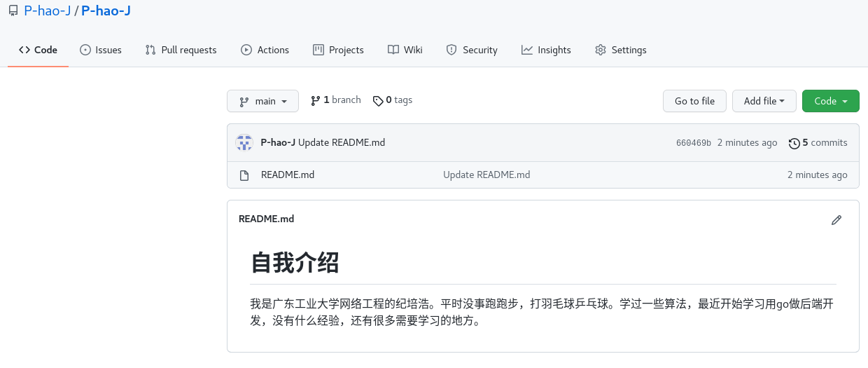This screenshot has width=868, height=368.
Task: Switch to the Code tab
Action: 38,50
